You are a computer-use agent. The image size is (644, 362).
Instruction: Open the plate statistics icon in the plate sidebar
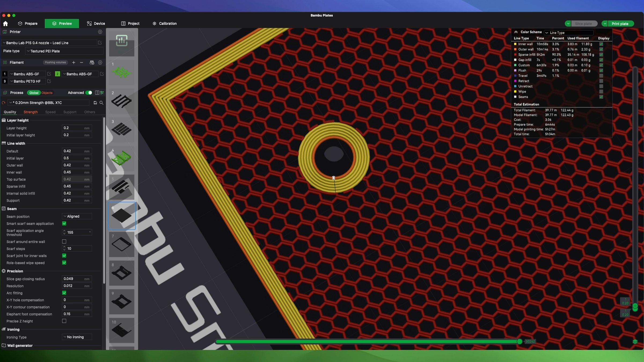[122, 41]
